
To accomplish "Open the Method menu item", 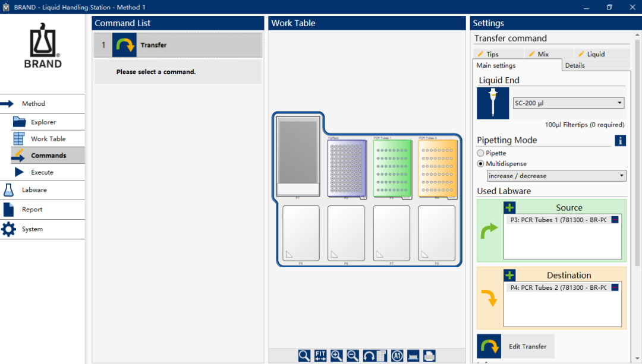I will [43, 104].
